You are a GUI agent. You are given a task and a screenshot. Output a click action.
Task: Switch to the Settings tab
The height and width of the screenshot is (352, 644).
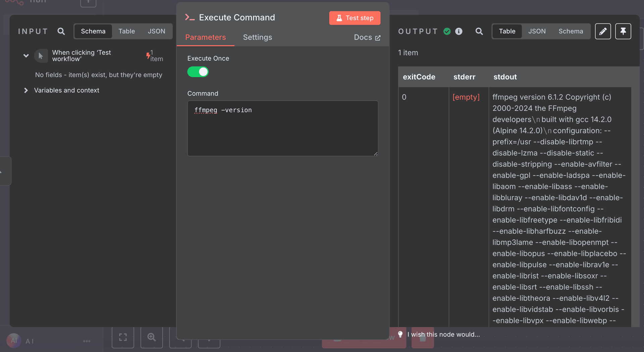pos(257,37)
